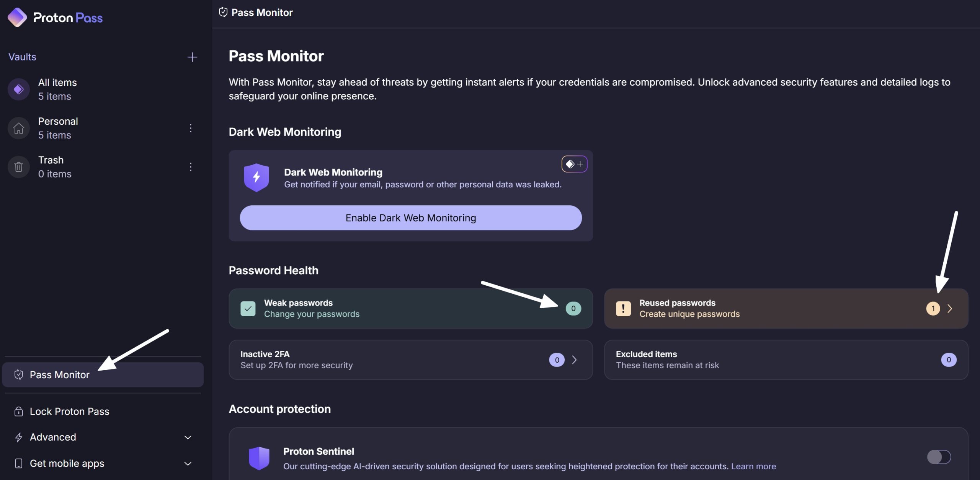Add a new vault with plus icon

[192, 57]
